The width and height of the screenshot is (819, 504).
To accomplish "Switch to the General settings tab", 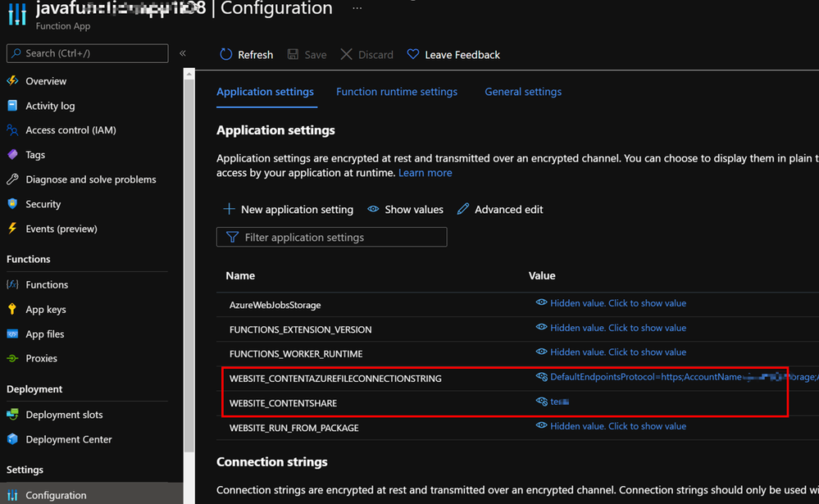I will click(x=523, y=92).
